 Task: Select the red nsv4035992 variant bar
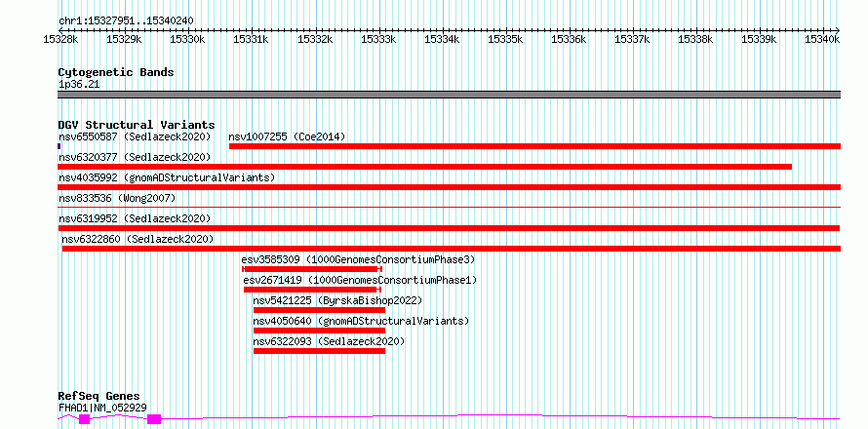tap(449, 187)
